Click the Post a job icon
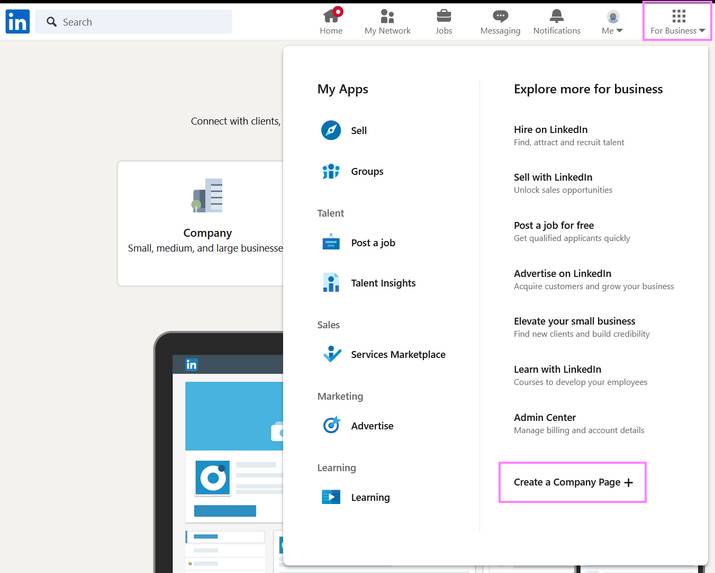715x573 pixels. (x=331, y=242)
